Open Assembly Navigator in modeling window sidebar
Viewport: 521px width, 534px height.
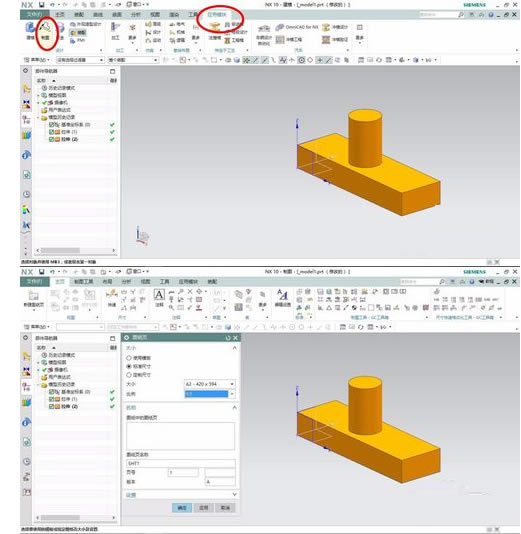pyautogui.click(x=27, y=90)
